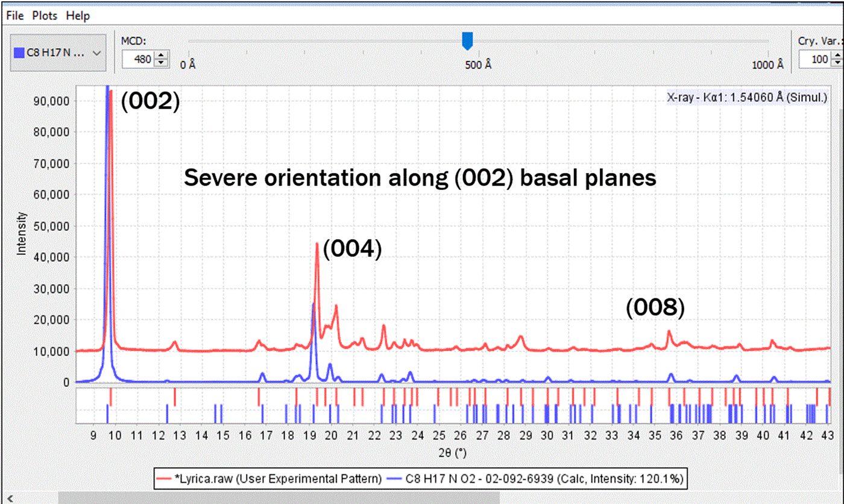Click the horizontal scrollbar thumb at bottom

[x=279, y=498]
